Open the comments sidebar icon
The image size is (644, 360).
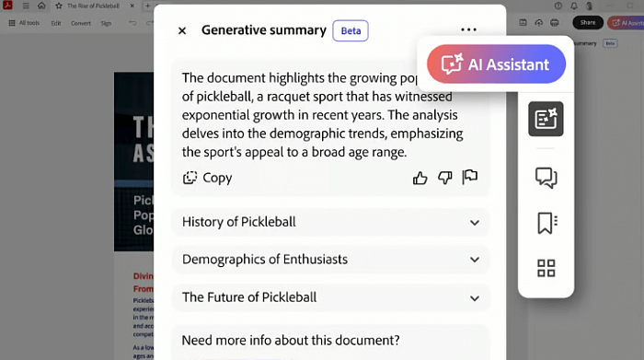tap(546, 178)
